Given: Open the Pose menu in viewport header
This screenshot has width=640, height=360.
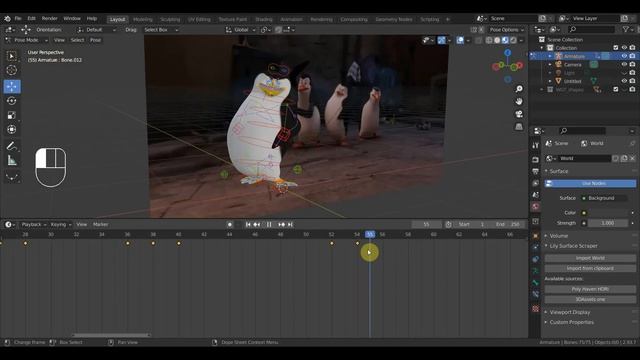Looking at the screenshot, I should pos(96,40).
